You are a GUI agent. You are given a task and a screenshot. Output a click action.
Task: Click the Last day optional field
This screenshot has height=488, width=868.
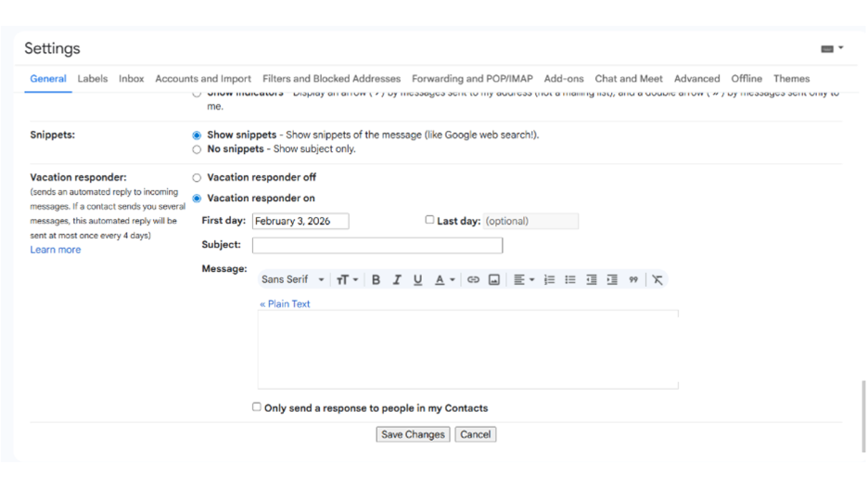pos(530,221)
